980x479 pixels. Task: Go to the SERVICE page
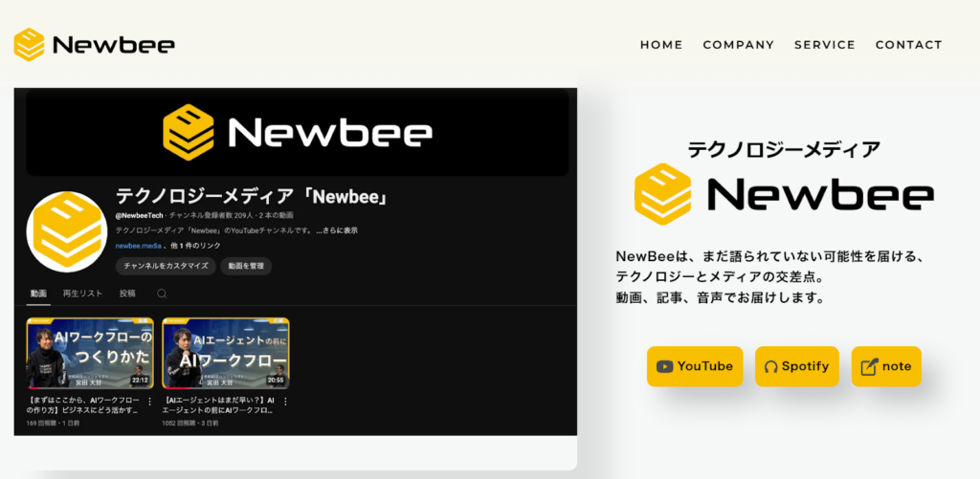tap(825, 45)
